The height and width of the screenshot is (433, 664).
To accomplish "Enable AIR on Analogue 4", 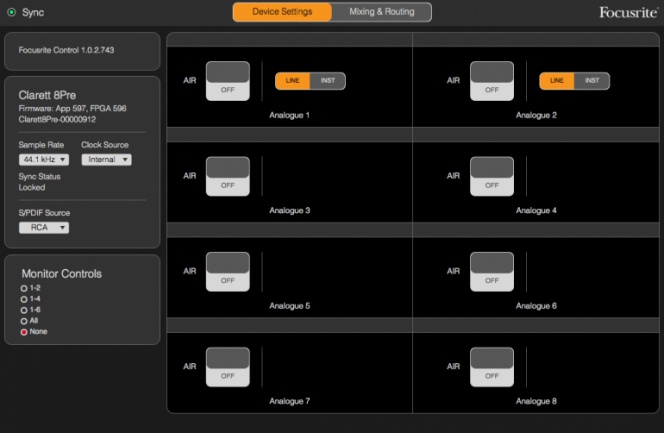I will (492, 176).
